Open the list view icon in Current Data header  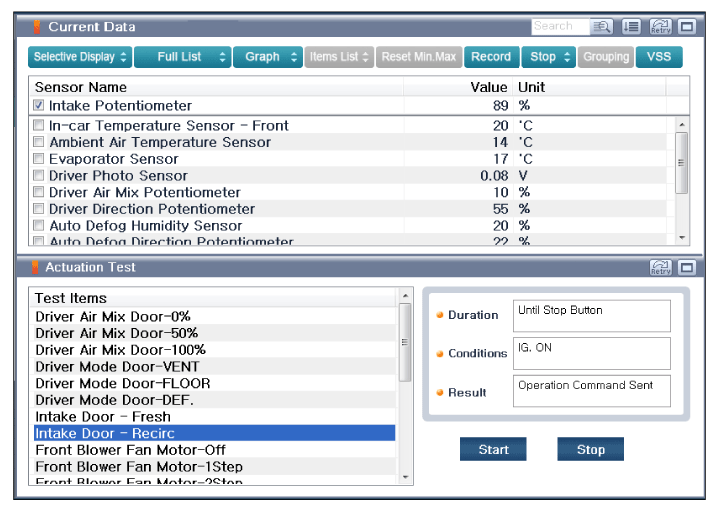pyautogui.click(x=631, y=27)
